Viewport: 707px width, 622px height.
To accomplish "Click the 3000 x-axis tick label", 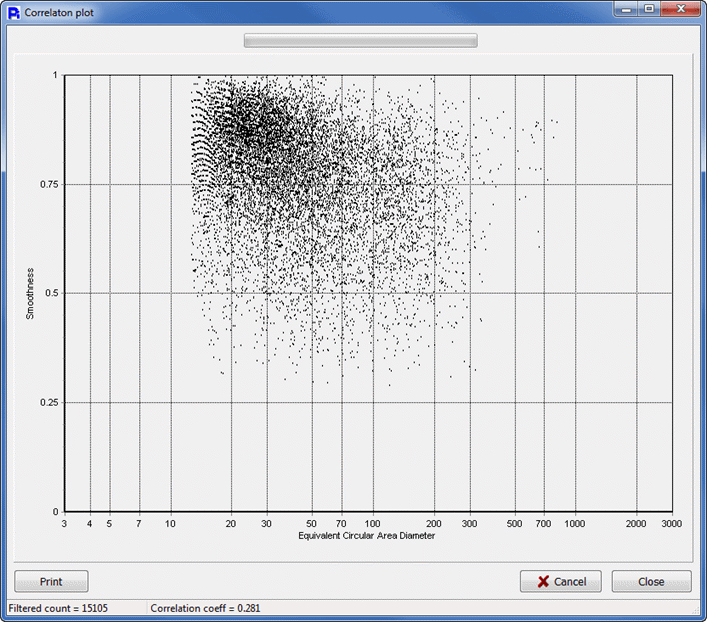I will pos(671,524).
